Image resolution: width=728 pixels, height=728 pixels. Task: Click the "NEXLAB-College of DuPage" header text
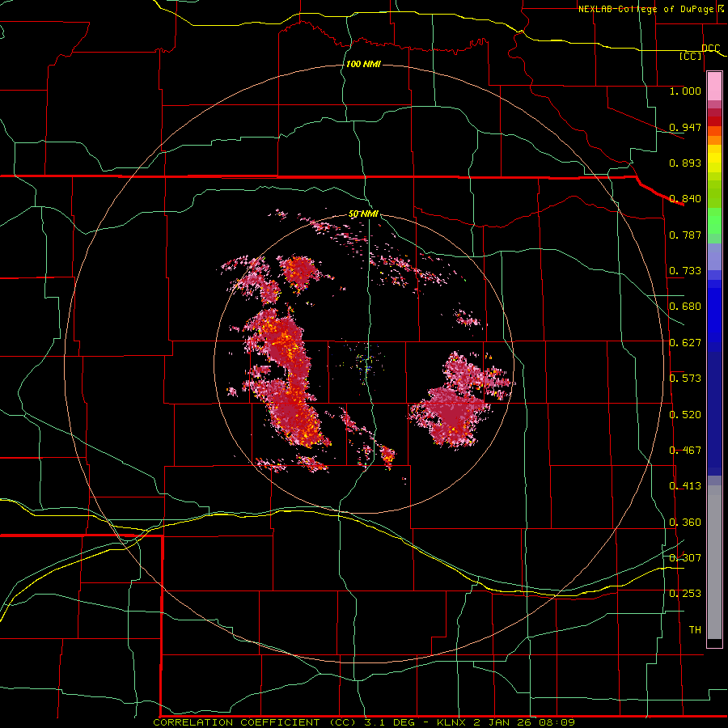(x=647, y=9)
